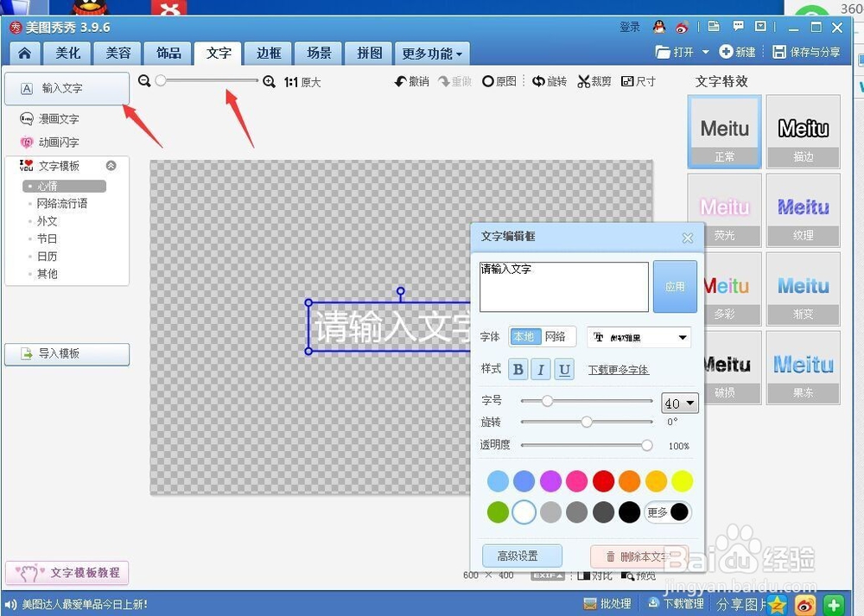Click the 透明度 opacity slider handle
The image size is (864, 616).
point(647,445)
